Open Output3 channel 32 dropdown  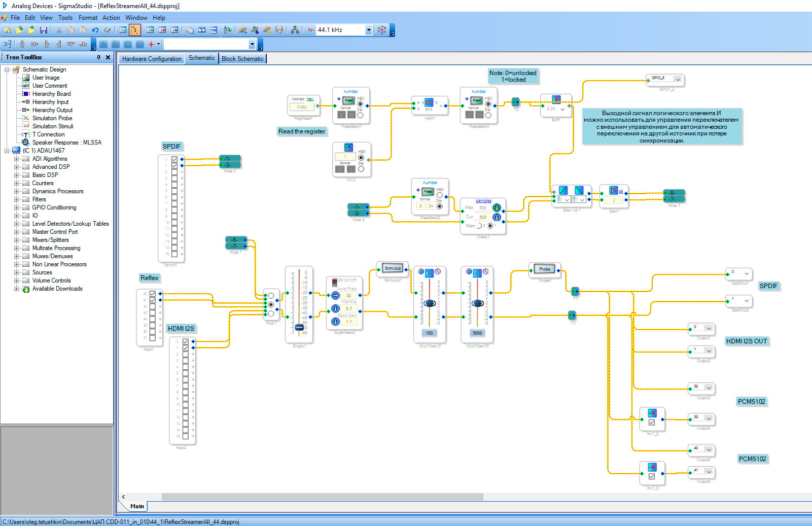709,388
